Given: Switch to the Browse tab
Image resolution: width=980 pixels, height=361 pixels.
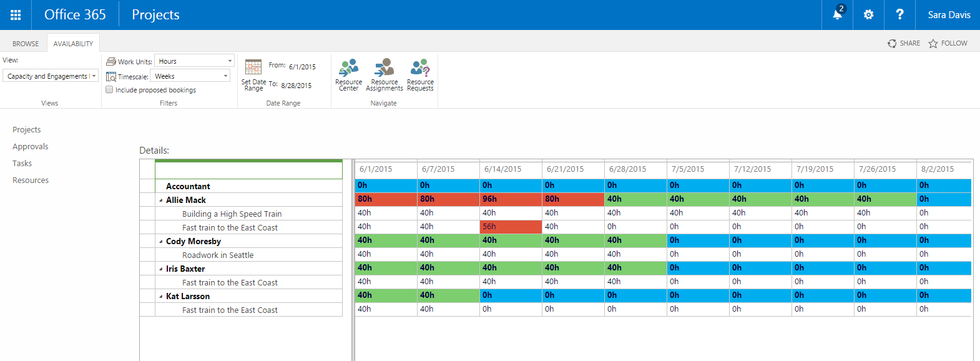Looking at the screenshot, I should click(x=26, y=44).
